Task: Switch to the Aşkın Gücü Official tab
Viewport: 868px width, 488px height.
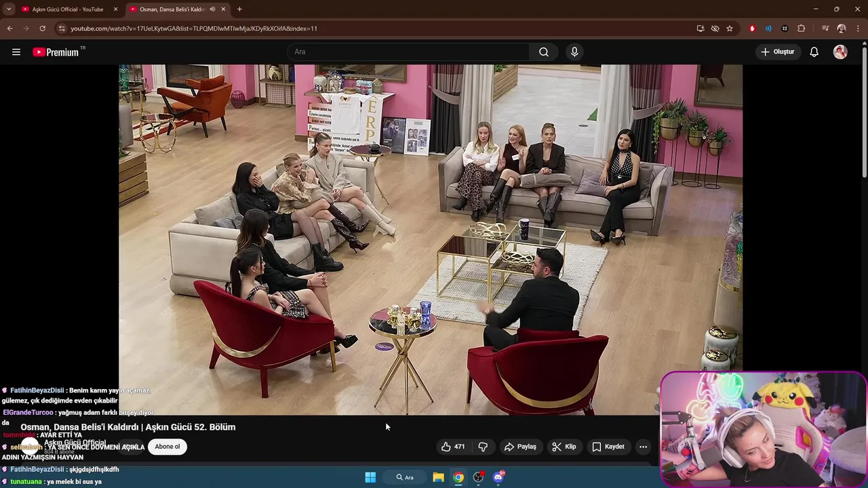Action: pyautogui.click(x=68, y=9)
